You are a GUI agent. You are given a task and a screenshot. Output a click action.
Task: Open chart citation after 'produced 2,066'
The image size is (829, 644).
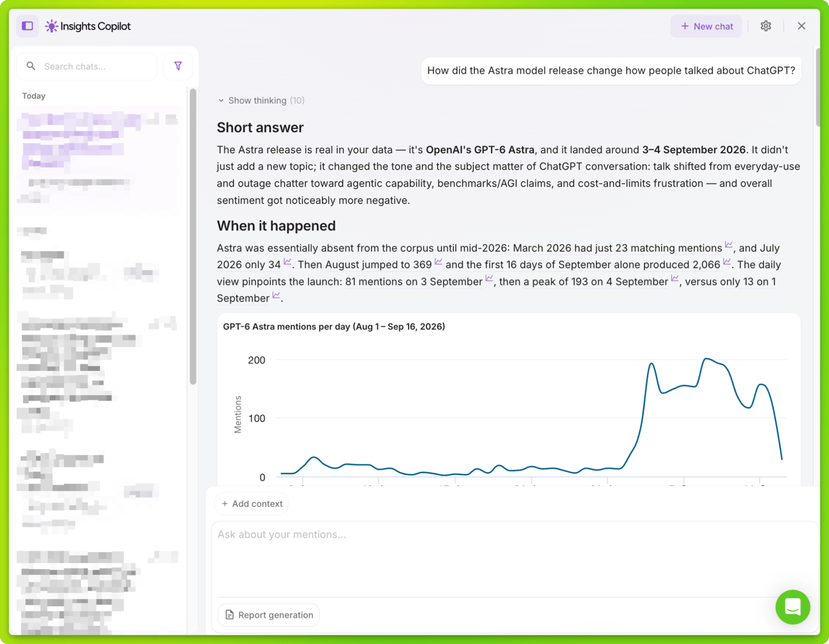727,262
